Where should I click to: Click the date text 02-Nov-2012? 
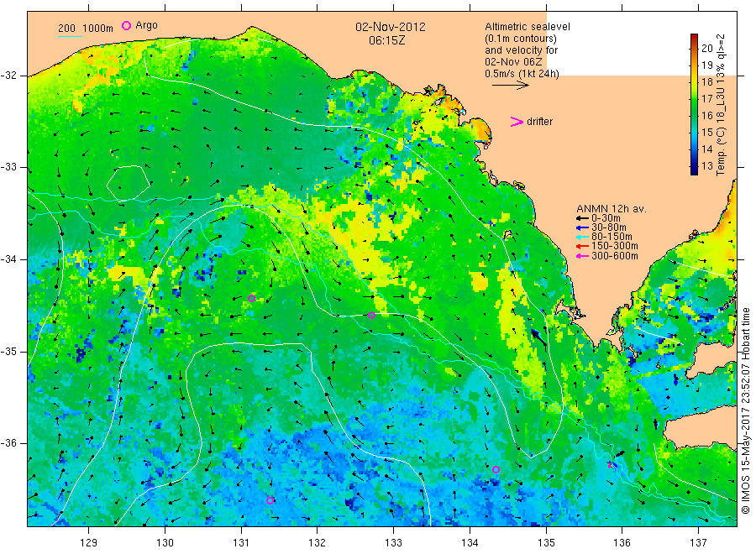391,27
